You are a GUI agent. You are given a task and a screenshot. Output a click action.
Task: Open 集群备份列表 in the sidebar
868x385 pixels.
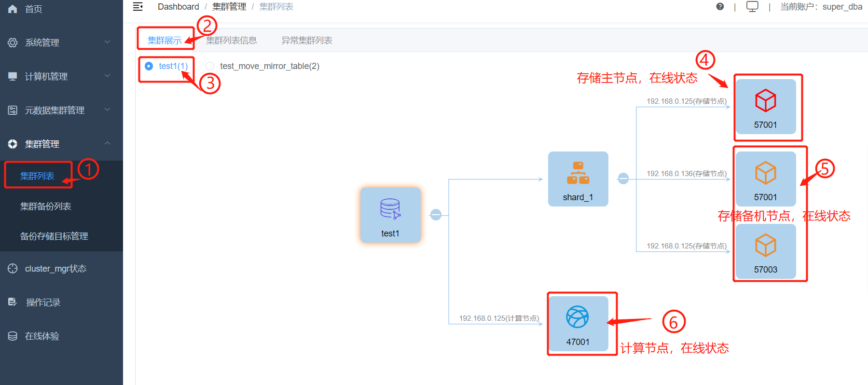(46, 206)
